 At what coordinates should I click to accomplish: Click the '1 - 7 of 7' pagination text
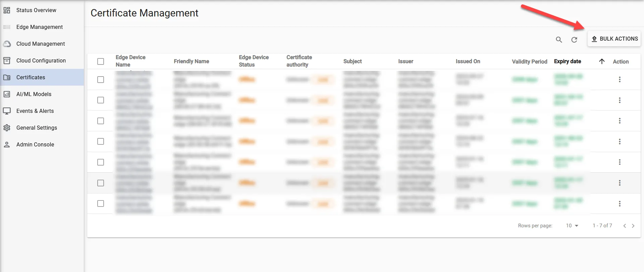[602, 226]
